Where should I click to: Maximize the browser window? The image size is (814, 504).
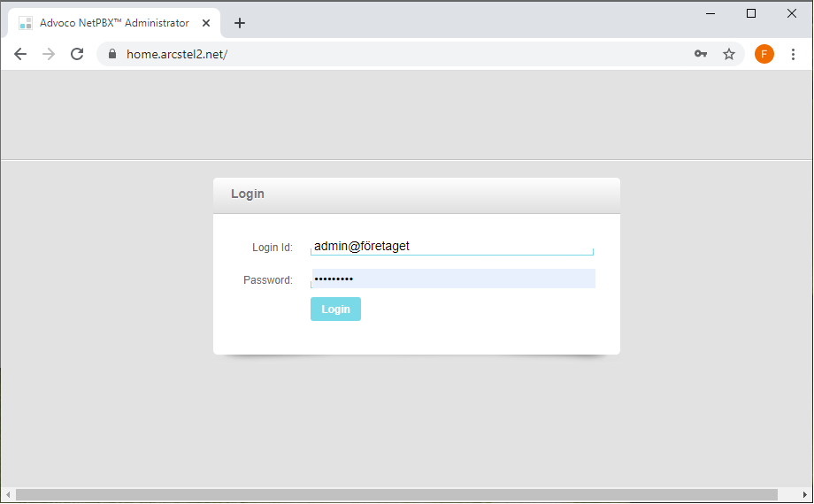tap(750, 13)
